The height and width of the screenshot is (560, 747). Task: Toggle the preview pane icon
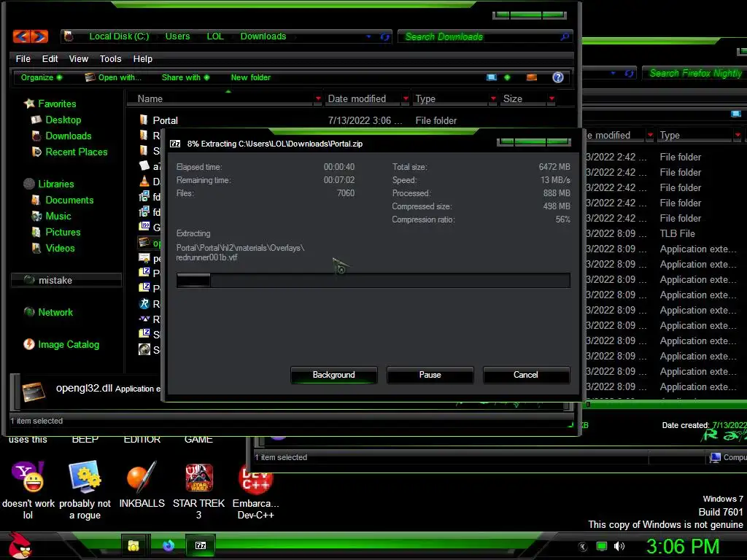click(532, 77)
